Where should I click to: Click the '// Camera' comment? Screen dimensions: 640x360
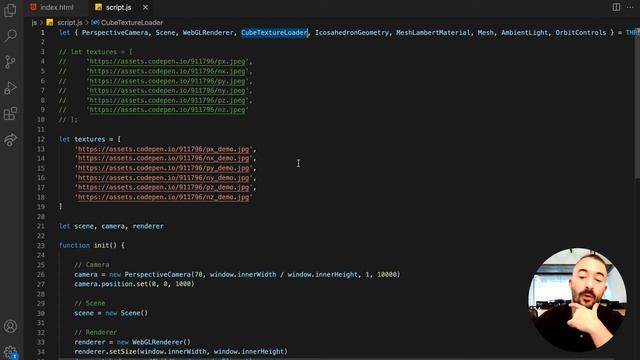(x=92, y=265)
